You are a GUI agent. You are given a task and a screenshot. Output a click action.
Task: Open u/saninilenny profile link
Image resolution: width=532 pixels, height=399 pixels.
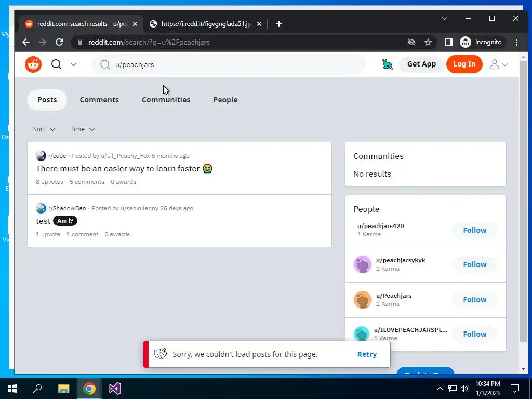139,208
